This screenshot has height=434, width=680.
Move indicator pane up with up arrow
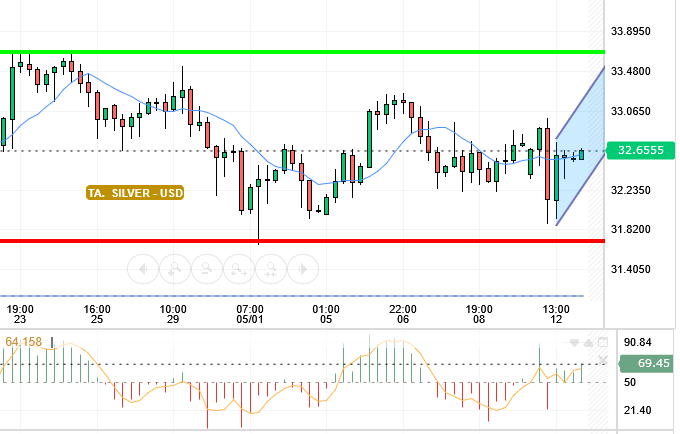tap(588, 343)
